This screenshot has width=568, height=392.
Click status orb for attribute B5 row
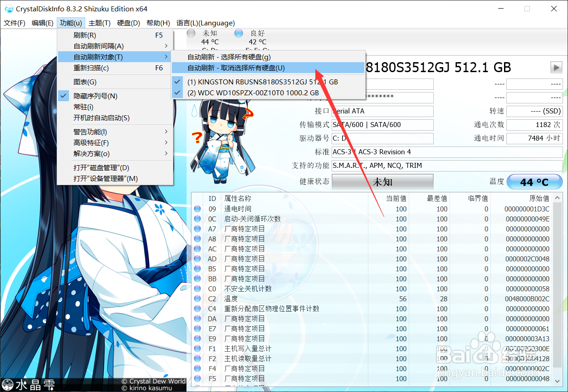197,269
